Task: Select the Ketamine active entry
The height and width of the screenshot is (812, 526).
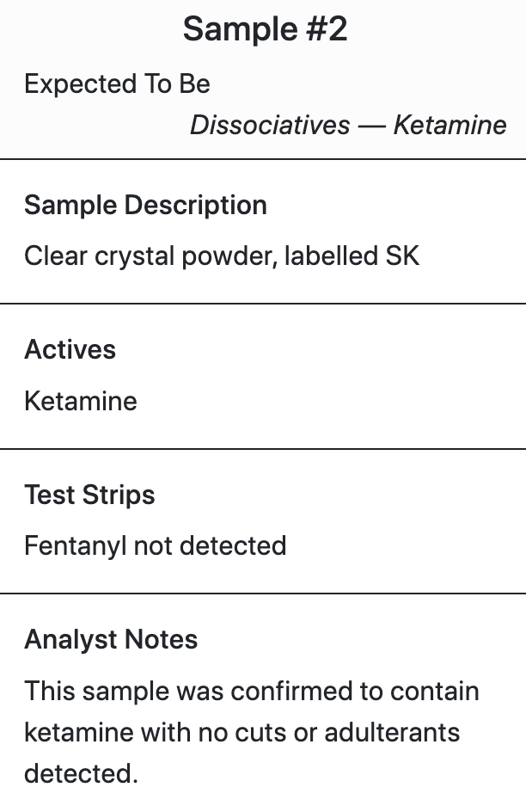Action: coord(81,402)
